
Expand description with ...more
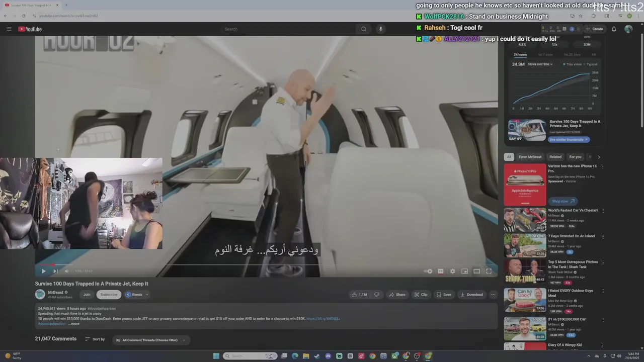[x=73, y=324]
